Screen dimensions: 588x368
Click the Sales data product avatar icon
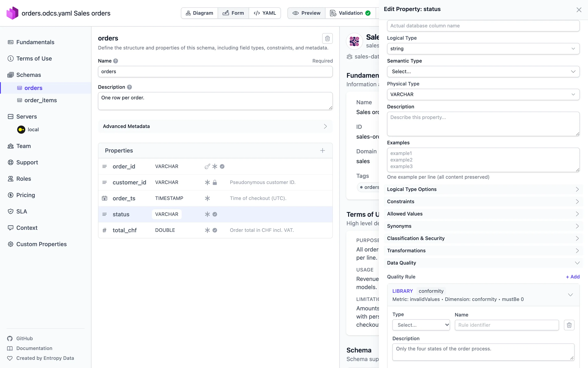point(354,41)
